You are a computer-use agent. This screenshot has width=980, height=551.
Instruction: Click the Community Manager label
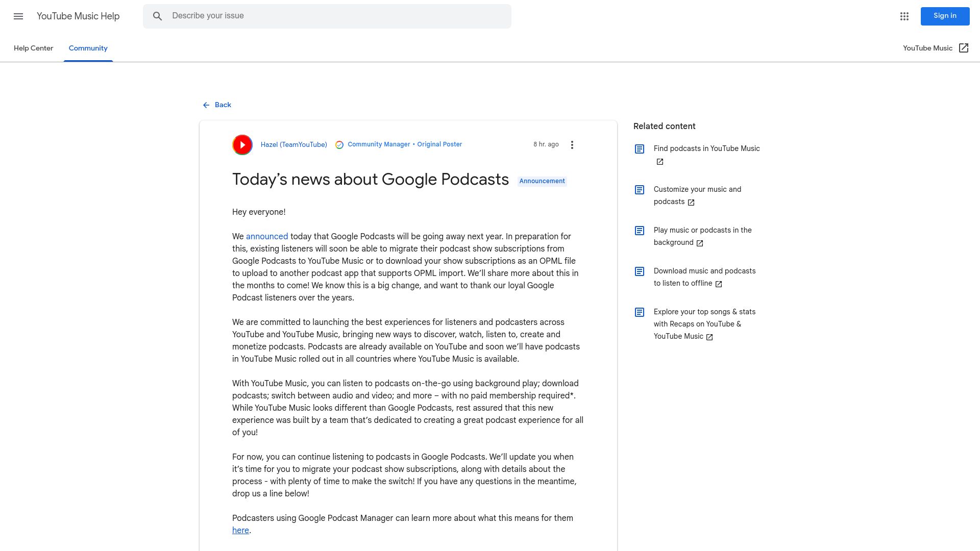[379, 145]
